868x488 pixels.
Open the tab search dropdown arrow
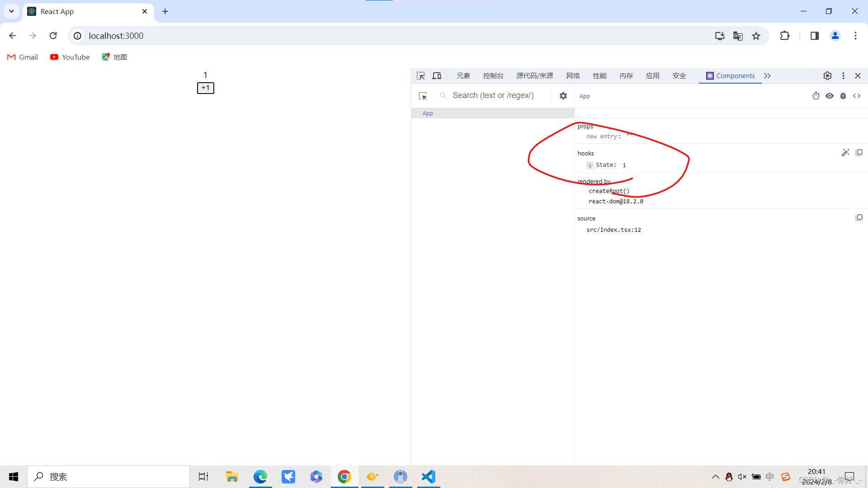coord(11,11)
